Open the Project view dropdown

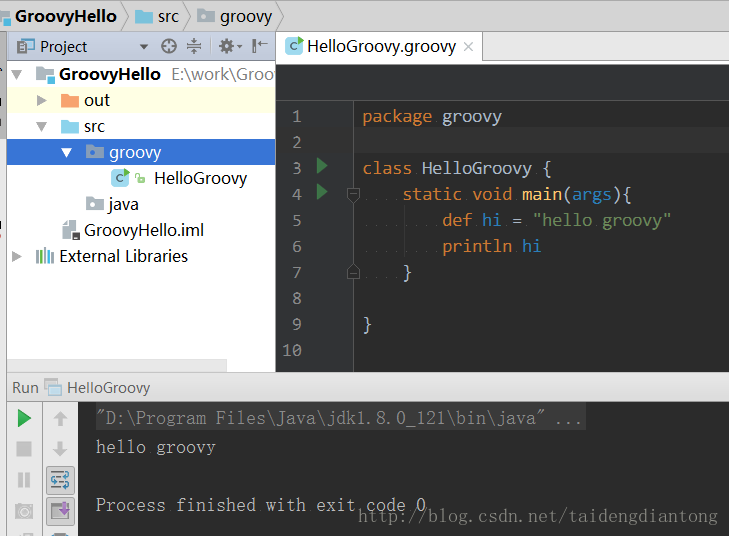tap(144, 46)
